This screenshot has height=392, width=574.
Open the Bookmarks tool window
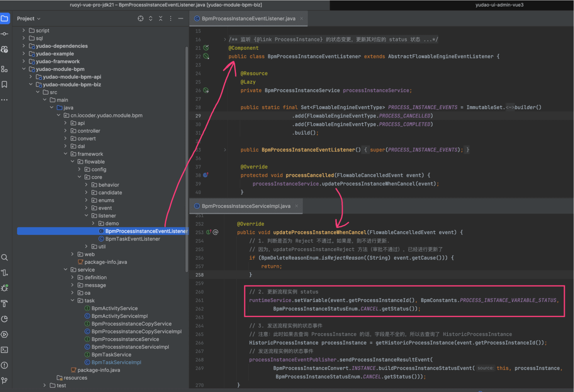[x=5, y=84]
